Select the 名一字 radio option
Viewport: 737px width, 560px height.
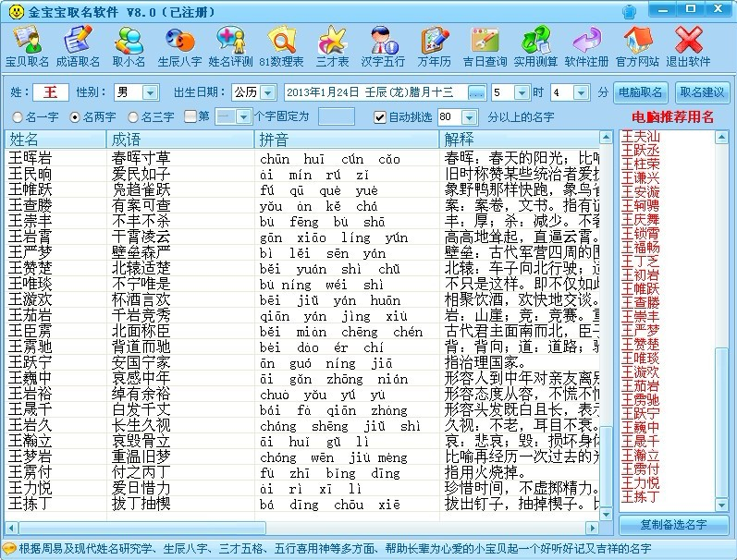[x=18, y=117]
